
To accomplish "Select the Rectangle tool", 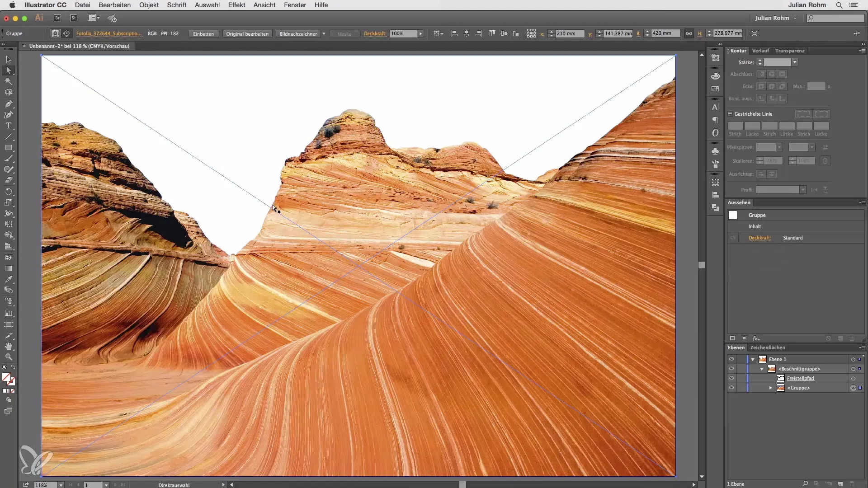I will click(x=8, y=148).
